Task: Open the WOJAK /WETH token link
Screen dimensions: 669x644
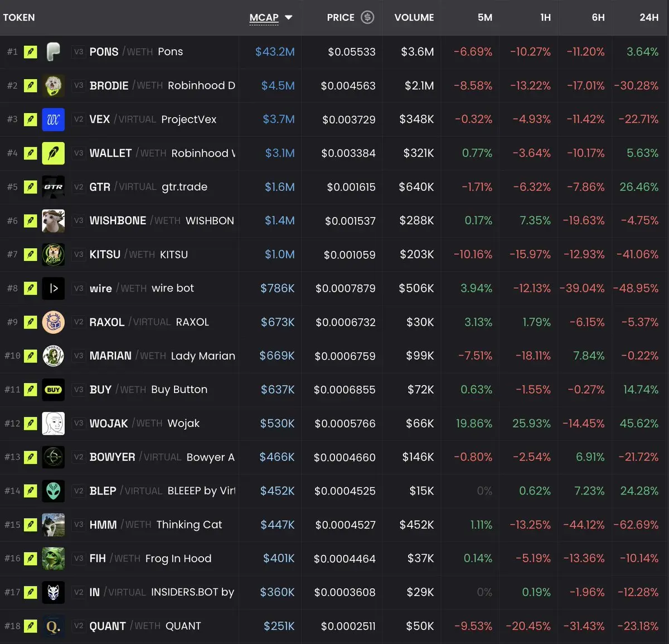Action: (x=144, y=423)
